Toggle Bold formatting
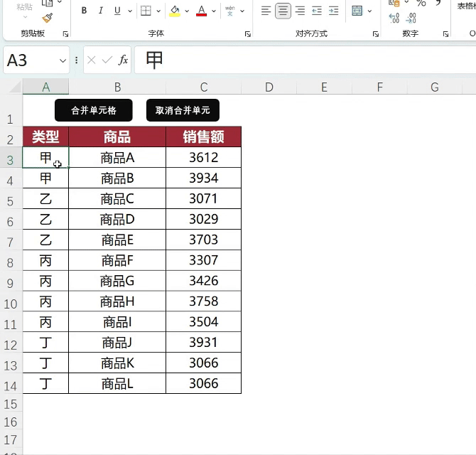This screenshot has height=455, width=476. (84, 11)
